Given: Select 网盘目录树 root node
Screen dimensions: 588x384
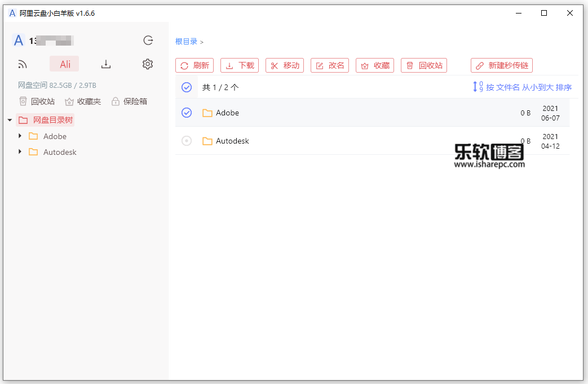Looking at the screenshot, I should [45, 120].
